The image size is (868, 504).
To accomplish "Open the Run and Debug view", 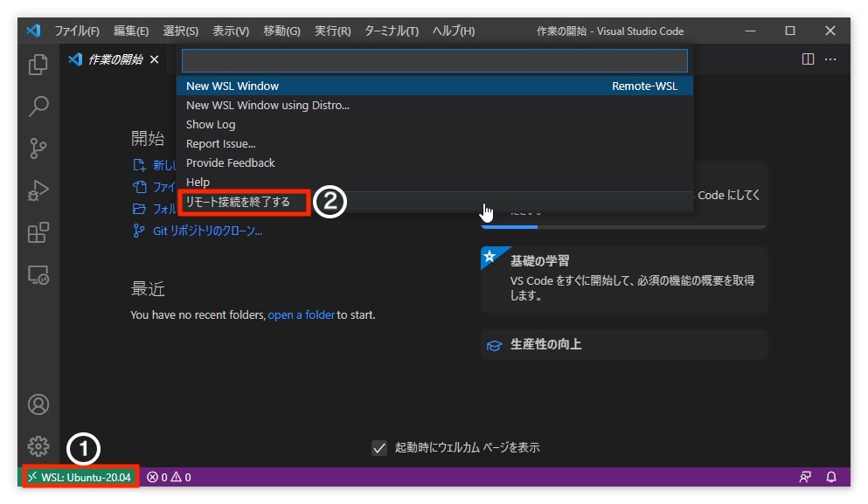I will [x=38, y=190].
